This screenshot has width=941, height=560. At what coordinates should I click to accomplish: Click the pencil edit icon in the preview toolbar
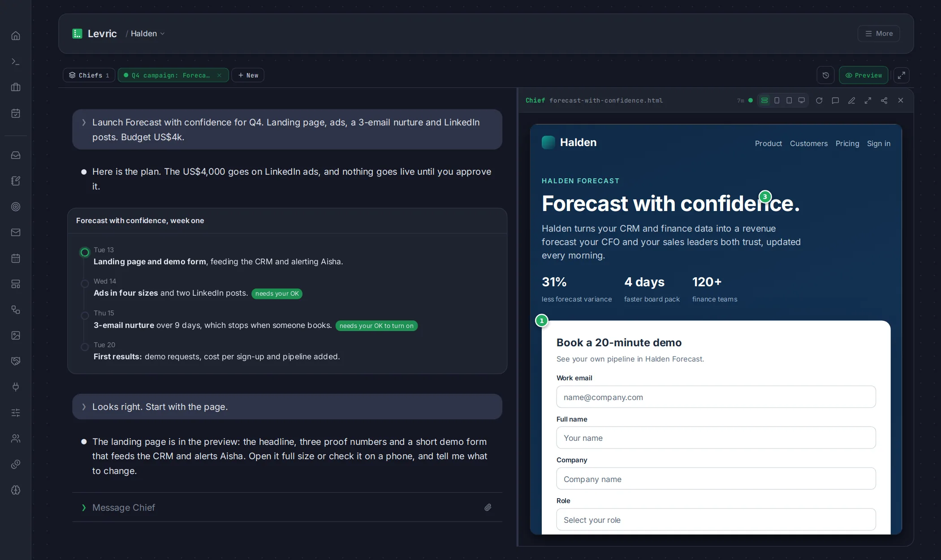tap(851, 100)
